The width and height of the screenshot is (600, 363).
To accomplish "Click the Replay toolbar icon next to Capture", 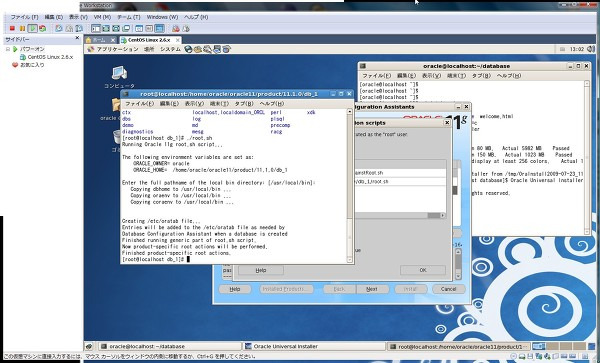I will (x=186, y=28).
